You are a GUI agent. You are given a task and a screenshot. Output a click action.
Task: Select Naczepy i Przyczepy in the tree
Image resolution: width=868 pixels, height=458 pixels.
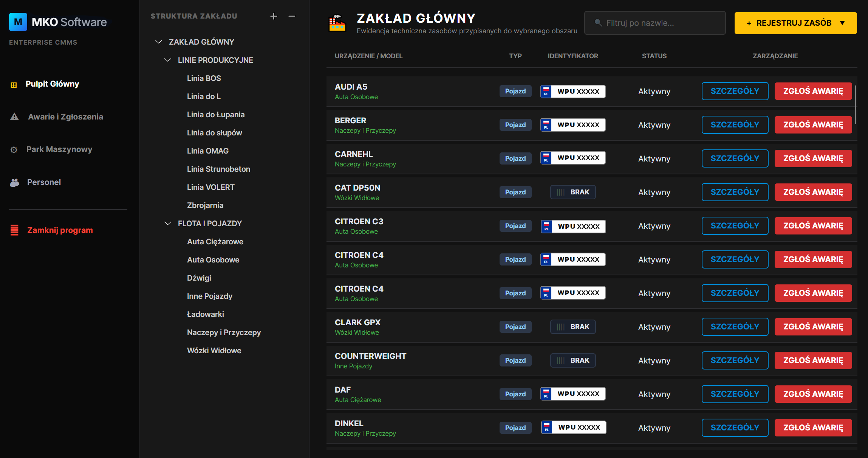coord(224,332)
